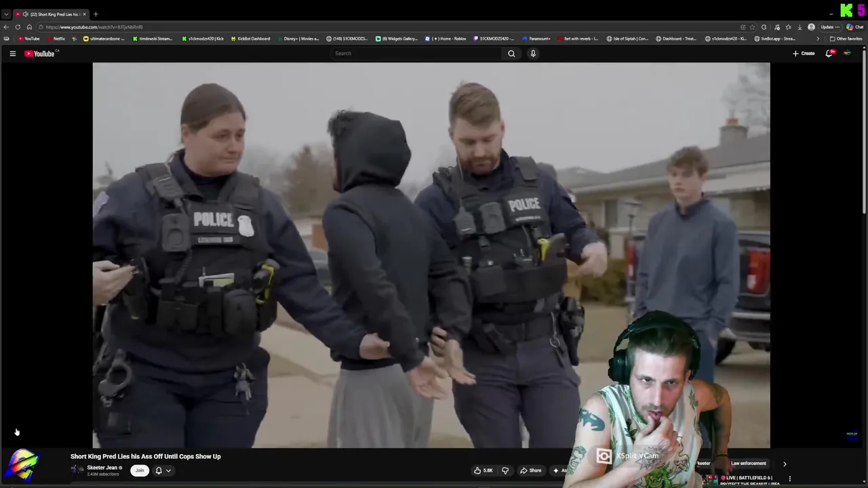Click the YouTube search magnifier button

511,54
